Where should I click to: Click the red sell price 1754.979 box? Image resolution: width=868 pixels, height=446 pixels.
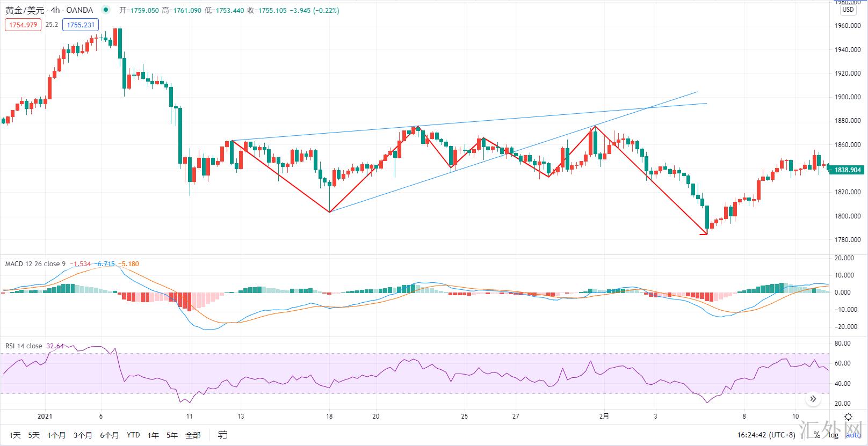click(x=23, y=25)
